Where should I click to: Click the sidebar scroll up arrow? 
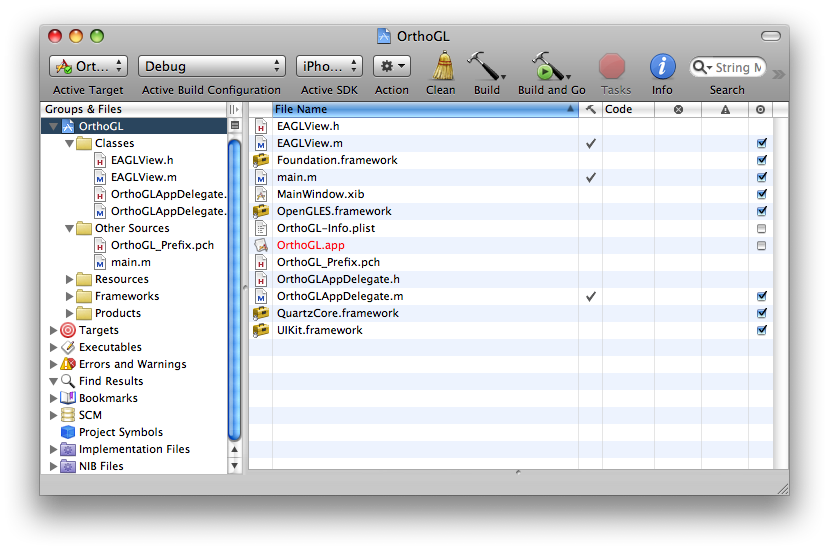coord(235,450)
